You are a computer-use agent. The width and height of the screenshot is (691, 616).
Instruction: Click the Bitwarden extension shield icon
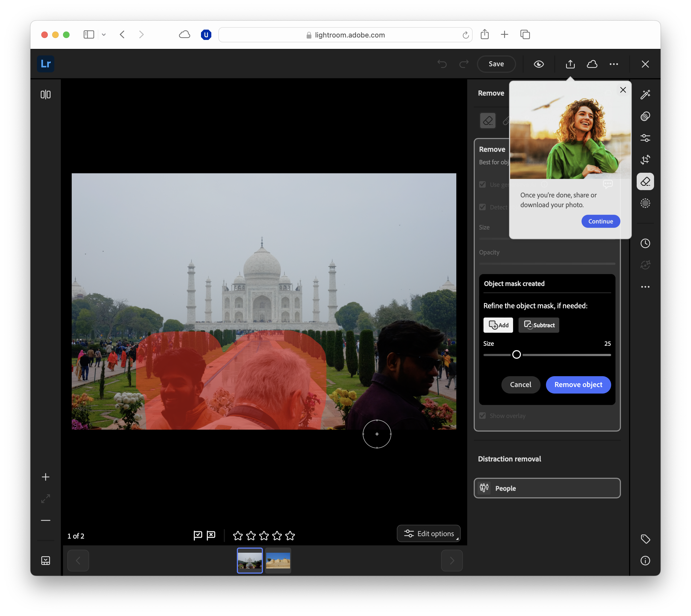[206, 34]
